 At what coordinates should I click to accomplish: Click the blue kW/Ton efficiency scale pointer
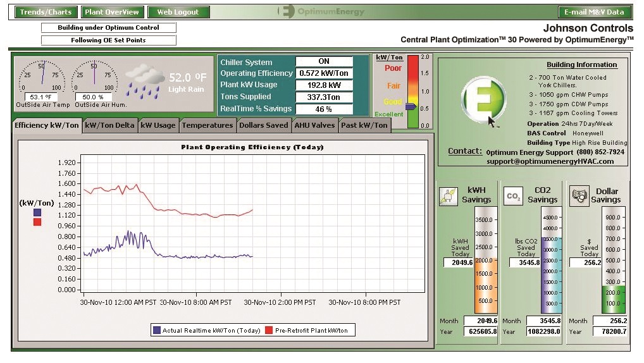coord(411,107)
